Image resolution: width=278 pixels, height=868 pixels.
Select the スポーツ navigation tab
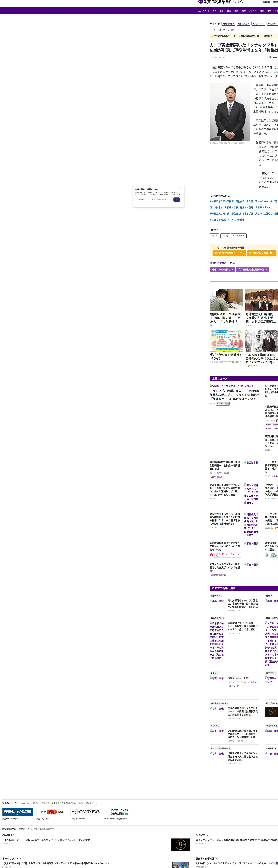click(252, 11)
